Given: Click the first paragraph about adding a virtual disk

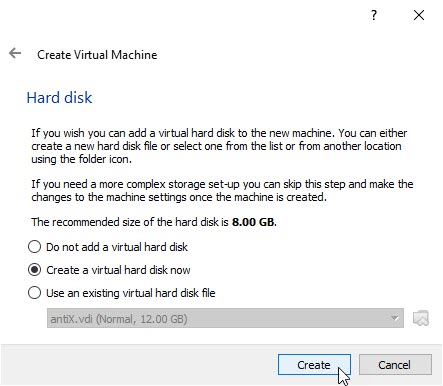Looking at the screenshot, I should [x=219, y=146].
